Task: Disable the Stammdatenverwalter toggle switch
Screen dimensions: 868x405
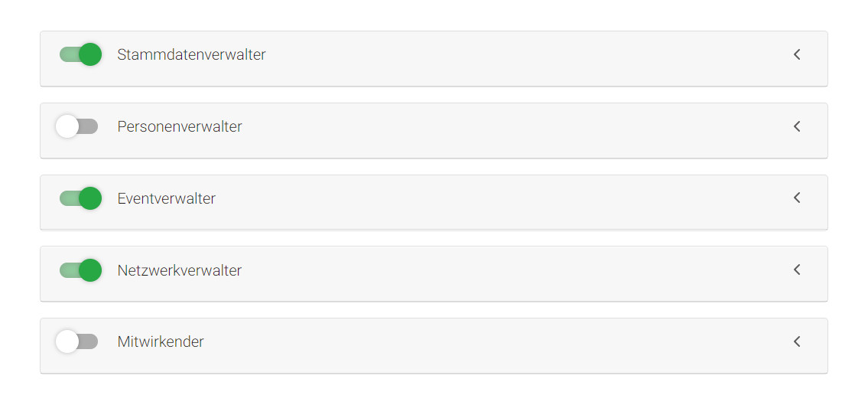Action: point(80,54)
